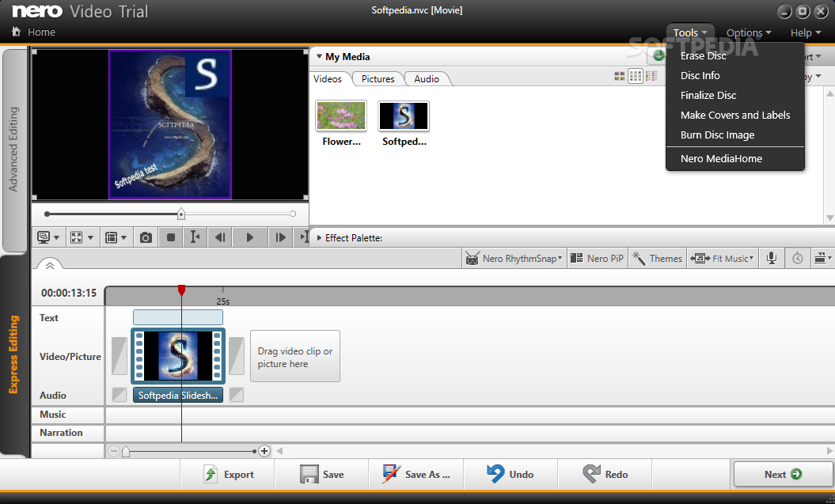Screen dimensions: 835x504
Task: Open the Tools menu
Action: 689,33
